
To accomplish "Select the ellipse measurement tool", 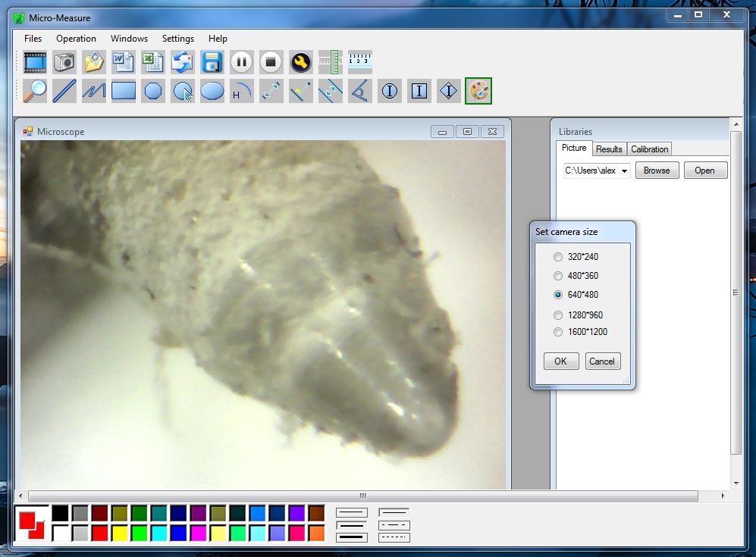I will pos(212,91).
